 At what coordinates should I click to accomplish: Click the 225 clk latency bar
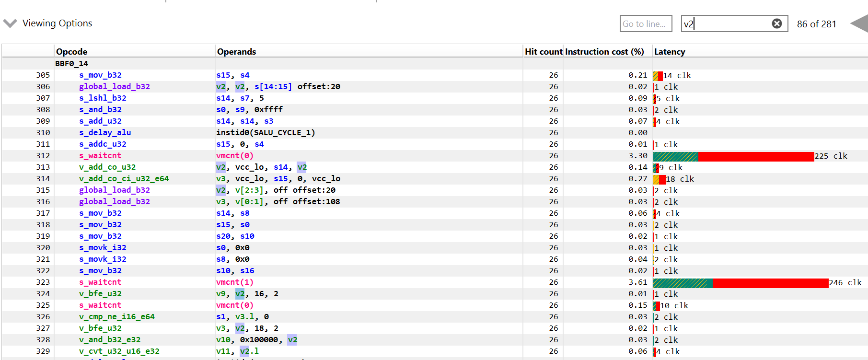(733, 156)
